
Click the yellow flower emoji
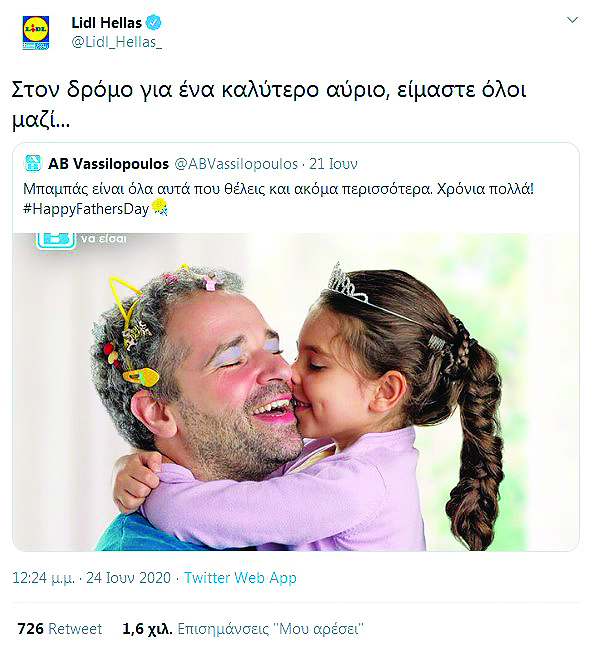[160, 207]
